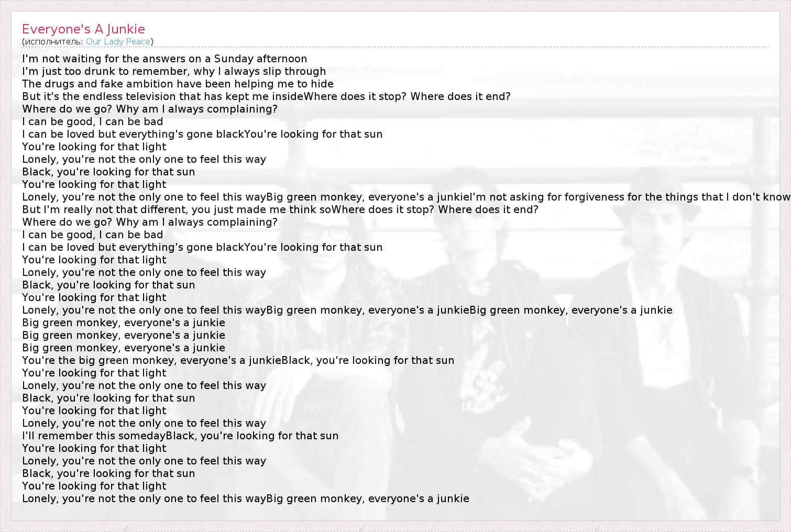Click the first 'Where do we go?' lyric line
The width and height of the screenshot is (791, 532).
(150, 109)
